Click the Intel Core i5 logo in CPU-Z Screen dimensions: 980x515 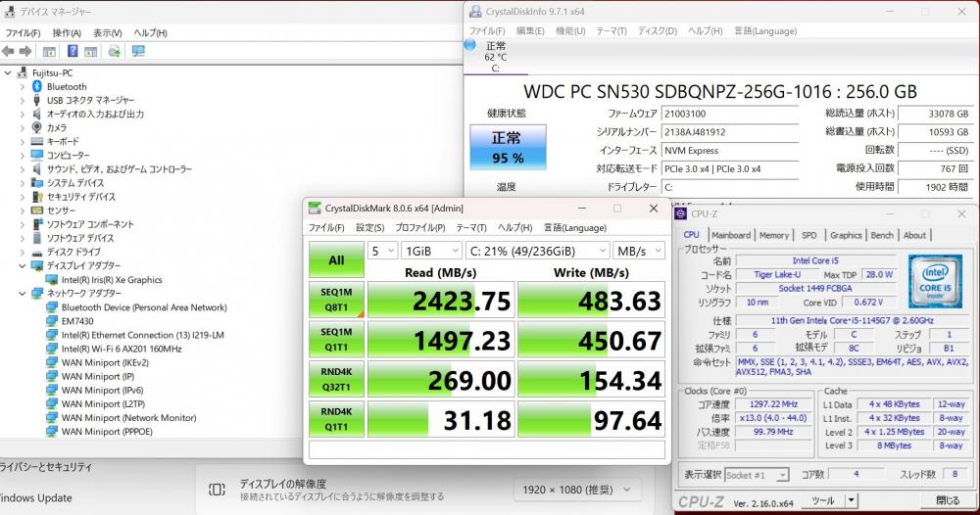tap(935, 281)
